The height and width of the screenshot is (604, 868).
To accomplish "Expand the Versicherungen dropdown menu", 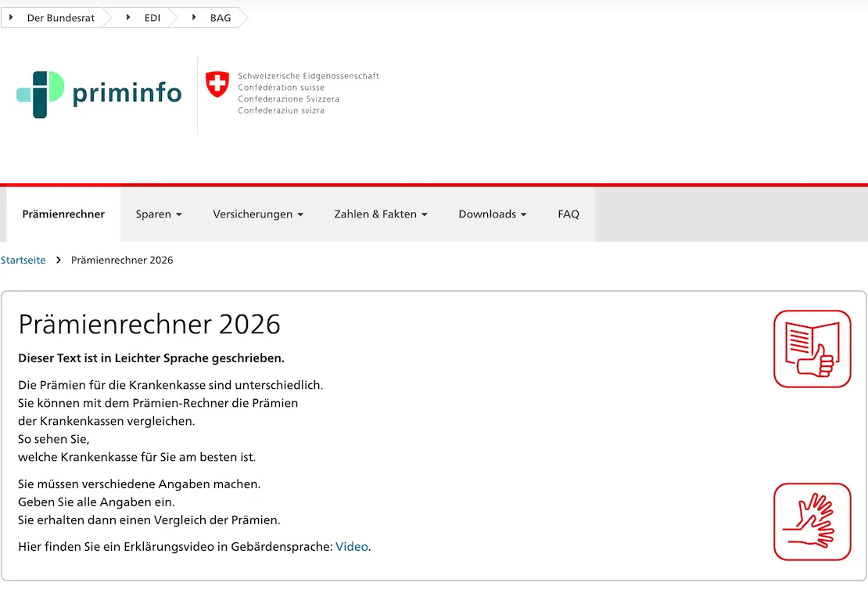I will point(258,214).
